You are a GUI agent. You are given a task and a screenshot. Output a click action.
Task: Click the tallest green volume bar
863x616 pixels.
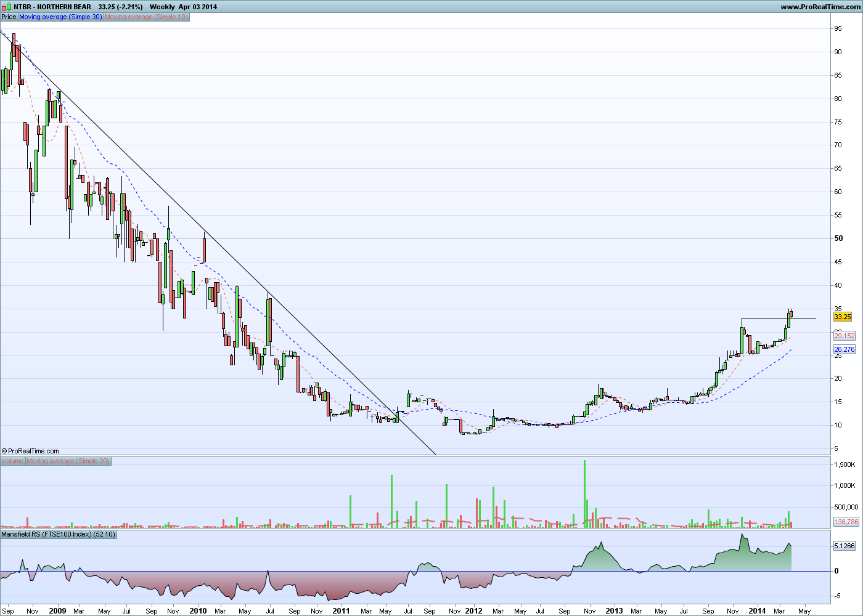click(x=584, y=494)
